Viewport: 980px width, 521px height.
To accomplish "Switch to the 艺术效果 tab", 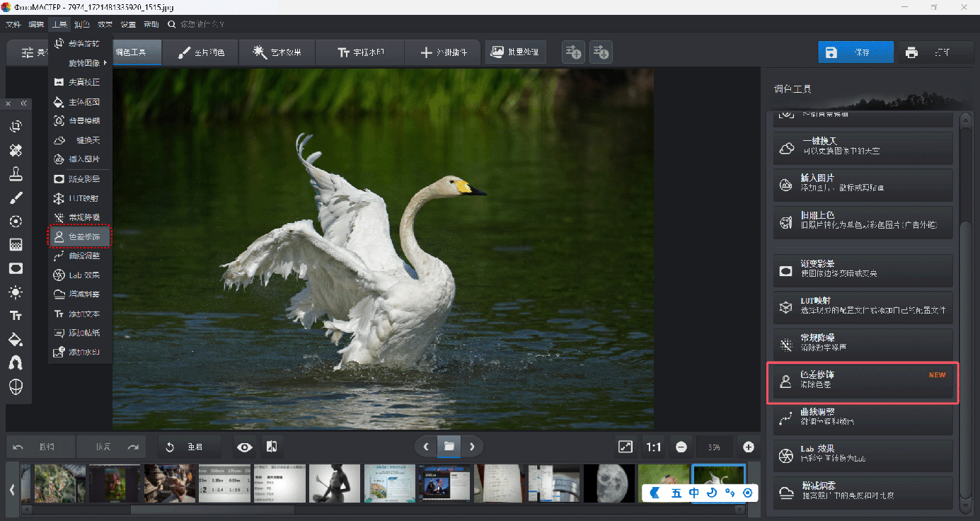I will [x=277, y=52].
